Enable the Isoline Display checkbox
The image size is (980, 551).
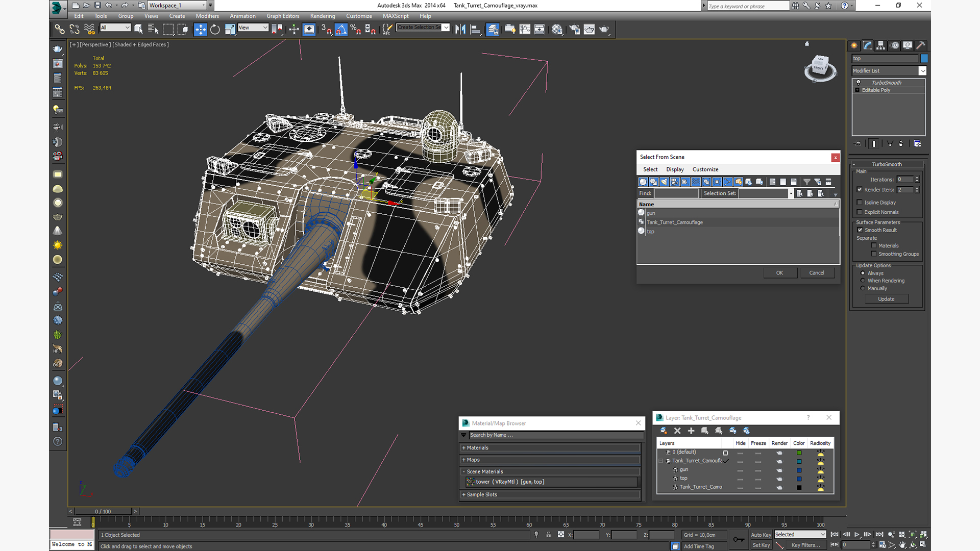[860, 203]
